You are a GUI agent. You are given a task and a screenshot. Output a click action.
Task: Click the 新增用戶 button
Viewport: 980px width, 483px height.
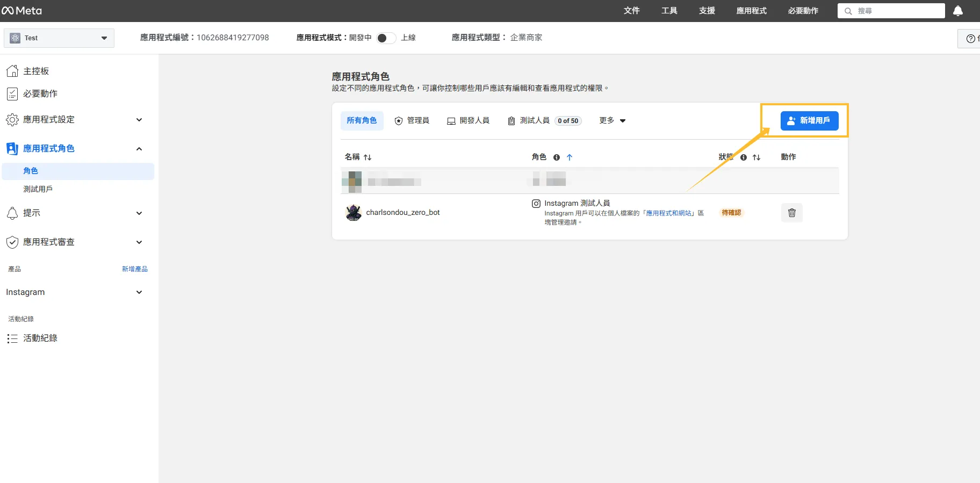[809, 120]
